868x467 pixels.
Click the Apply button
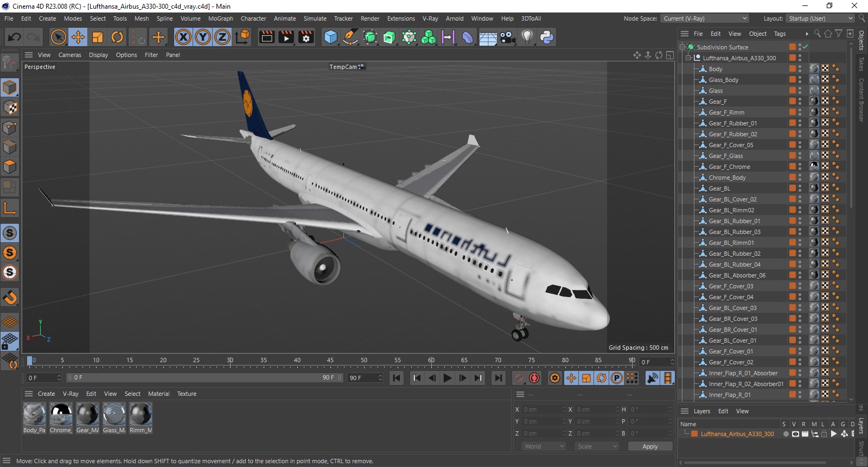click(x=650, y=446)
